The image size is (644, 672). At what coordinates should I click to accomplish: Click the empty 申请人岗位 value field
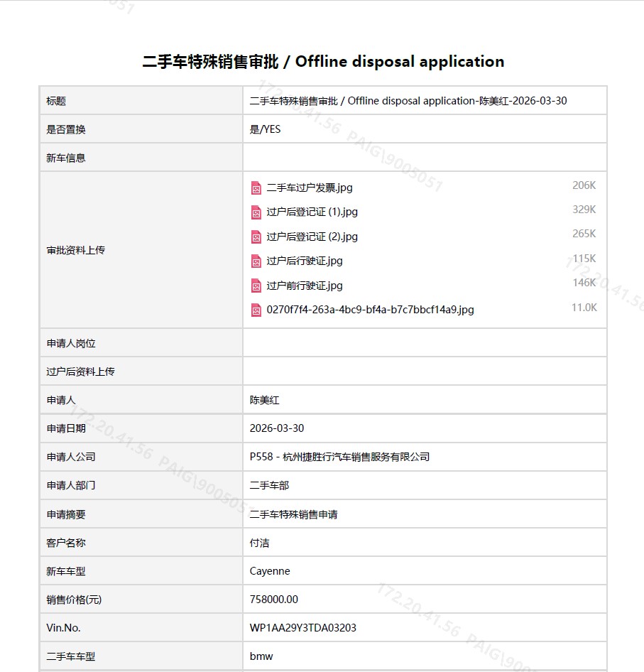[x=424, y=343]
